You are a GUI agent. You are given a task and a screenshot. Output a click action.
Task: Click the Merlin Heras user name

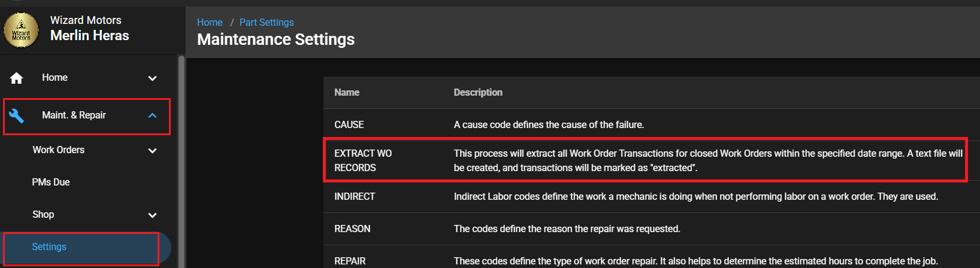(x=90, y=35)
